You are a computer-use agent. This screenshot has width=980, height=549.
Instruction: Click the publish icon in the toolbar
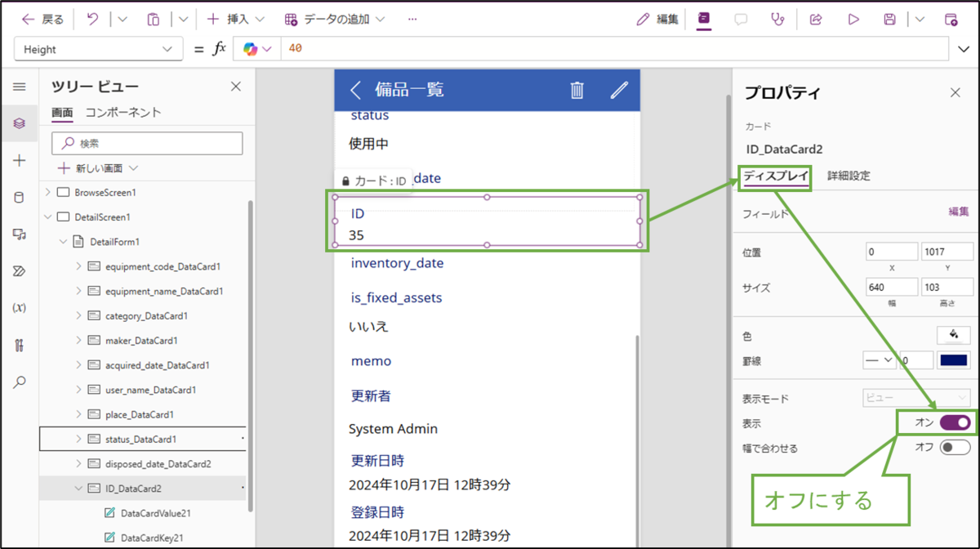click(951, 19)
